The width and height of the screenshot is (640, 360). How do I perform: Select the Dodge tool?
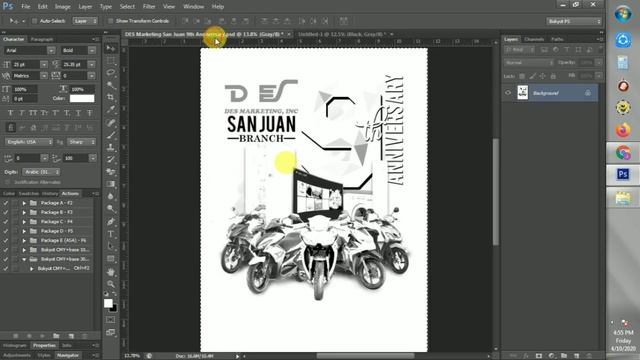[x=111, y=209]
